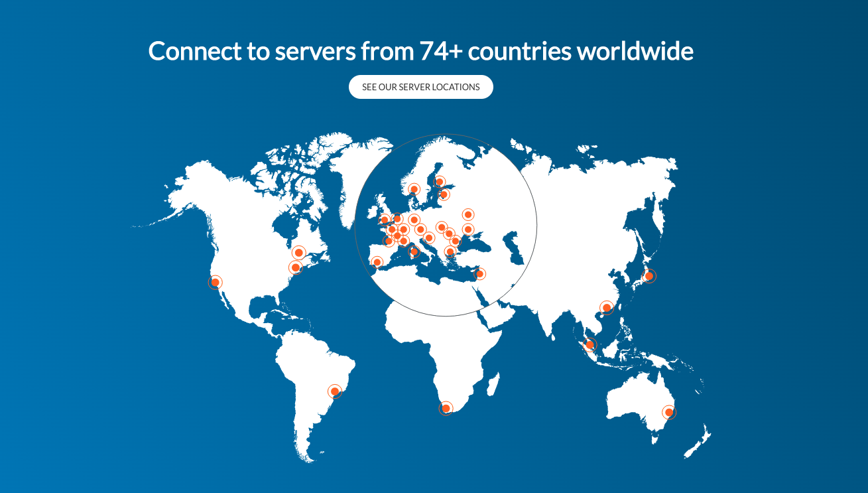The height and width of the screenshot is (493, 868).
Task: Click the Israel server marker
Action: tap(479, 273)
